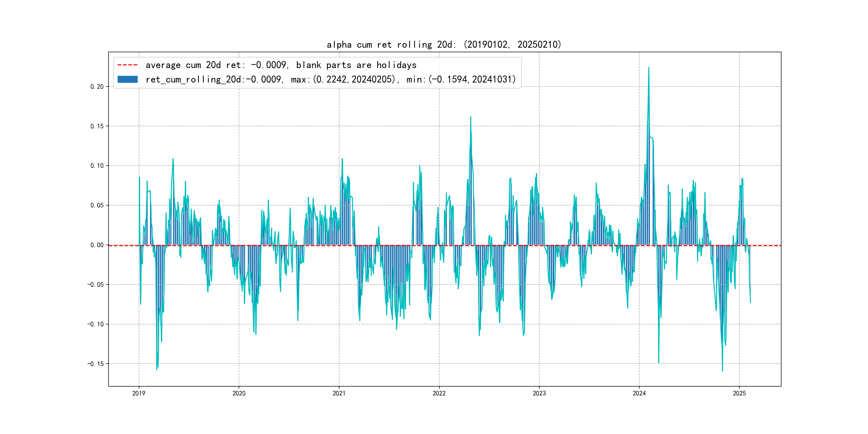Click the 2019 x-axis tick label
868x434 pixels.
[x=139, y=393]
